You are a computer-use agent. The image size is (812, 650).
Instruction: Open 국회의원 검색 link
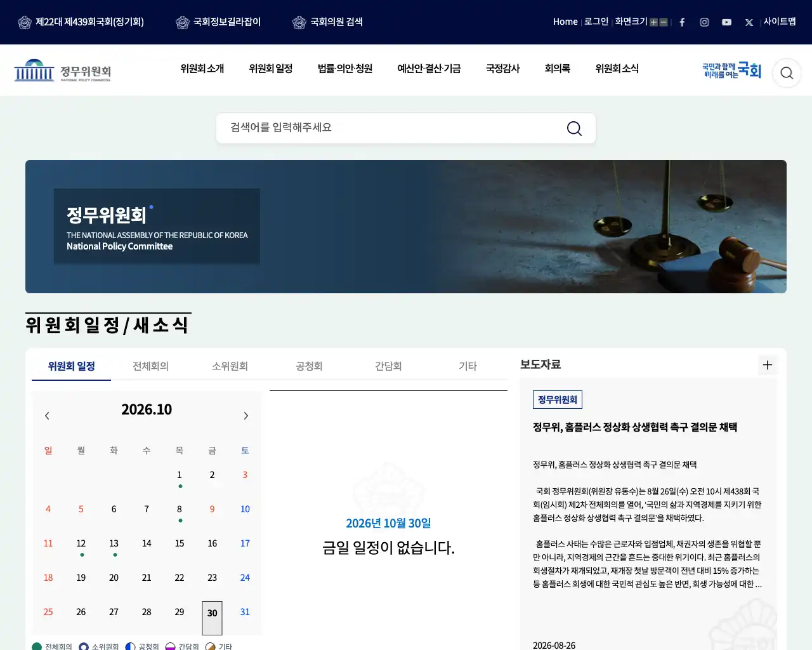(328, 22)
